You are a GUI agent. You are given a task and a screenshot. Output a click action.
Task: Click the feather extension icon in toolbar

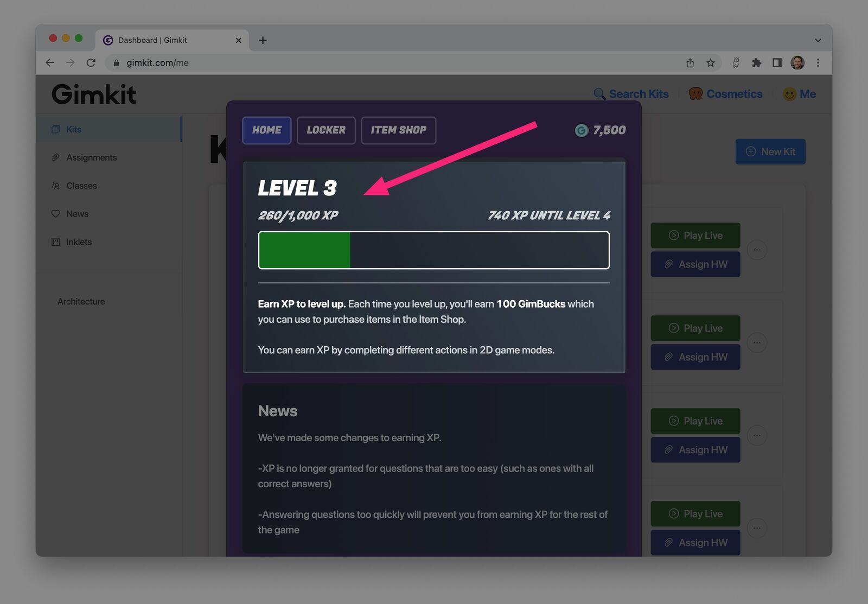[x=736, y=63]
